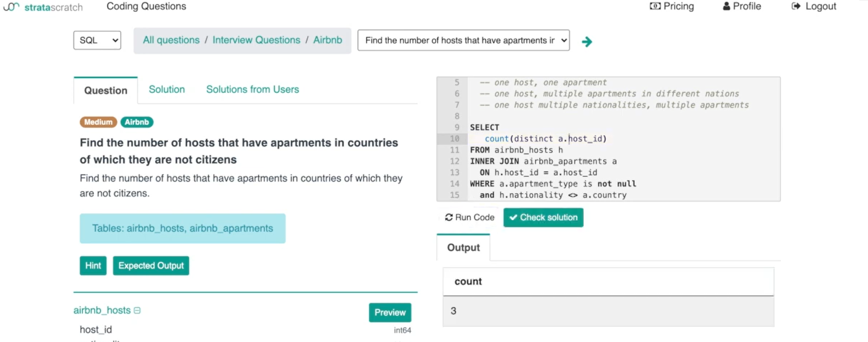This screenshot has height=342, width=868.
Task: Go to All questions breadcrumb link
Action: [x=171, y=40]
